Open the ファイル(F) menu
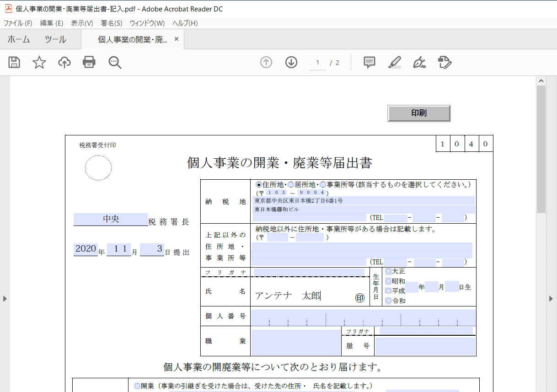Screen dimensions: 557x392 coord(18,23)
